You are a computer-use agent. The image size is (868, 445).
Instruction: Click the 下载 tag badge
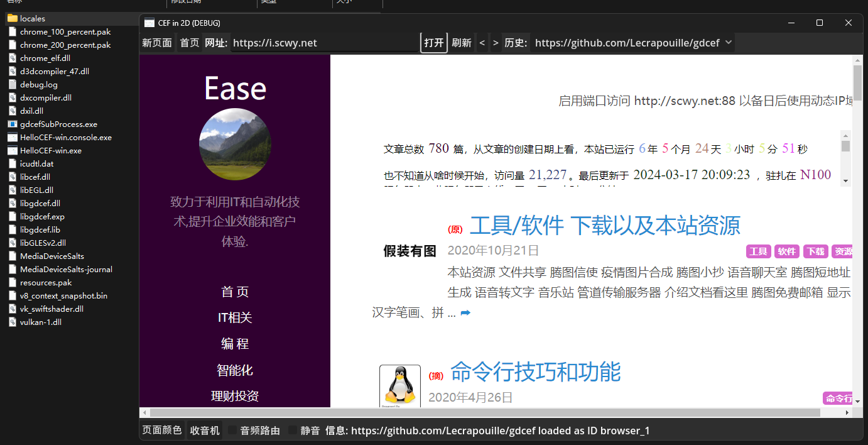815,251
